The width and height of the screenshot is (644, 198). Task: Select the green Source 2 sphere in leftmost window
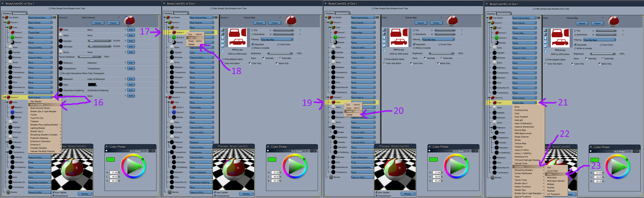click(x=12, y=37)
